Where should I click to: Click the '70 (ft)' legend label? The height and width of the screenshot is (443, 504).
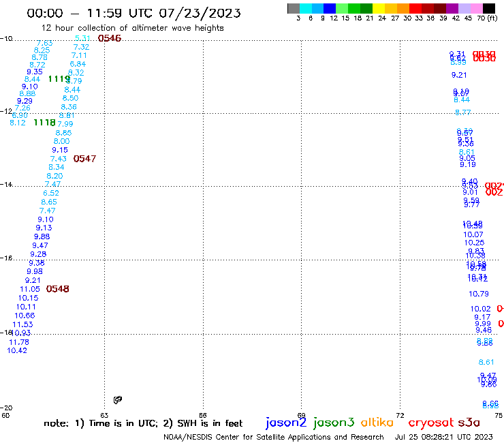click(487, 18)
